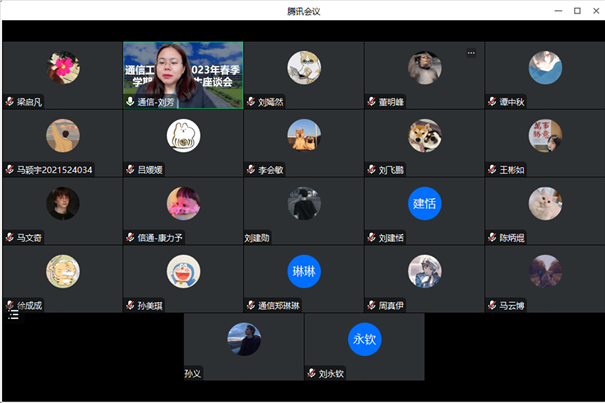Click the name label 马颖宇2021524034
The image size is (605, 403).
(54, 170)
